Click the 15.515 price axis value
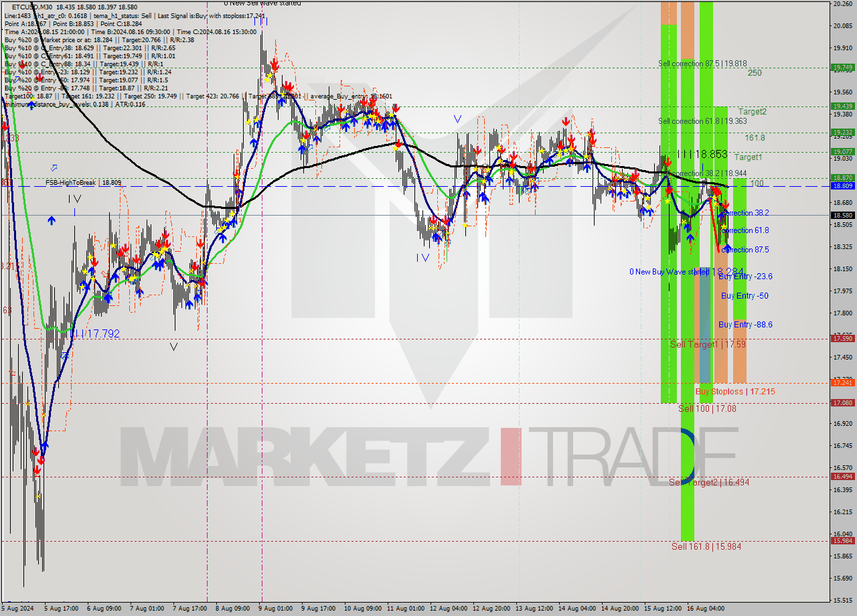The height and width of the screenshot is (616, 857). [x=842, y=600]
